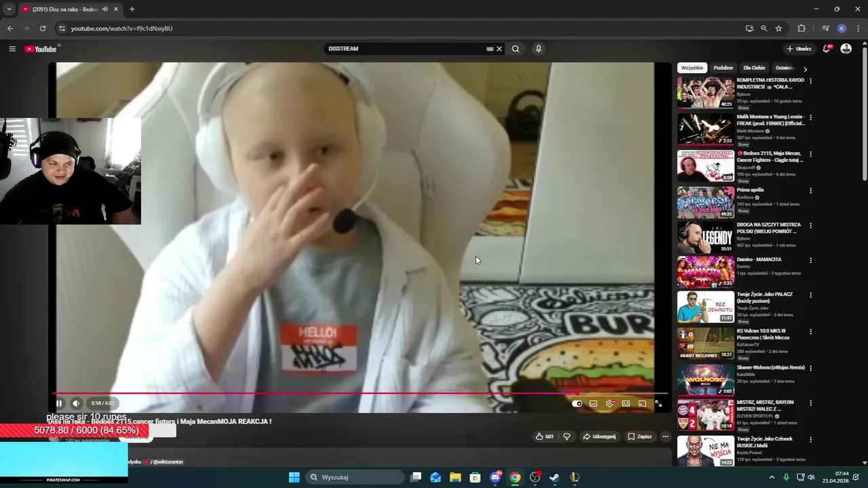The height and width of the screenshot is (488, 868).
Task: Select the Podobne filter chip
Action: tap(724, 68)
